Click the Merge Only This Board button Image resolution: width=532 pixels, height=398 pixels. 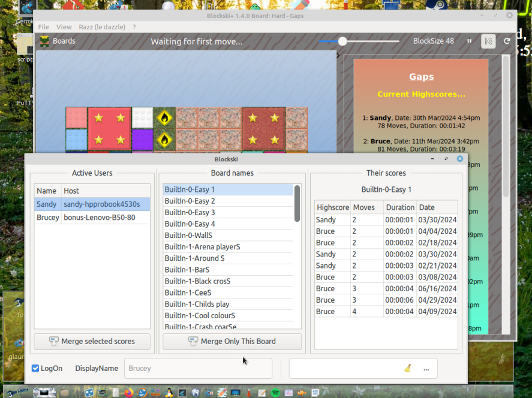point(232,341)
